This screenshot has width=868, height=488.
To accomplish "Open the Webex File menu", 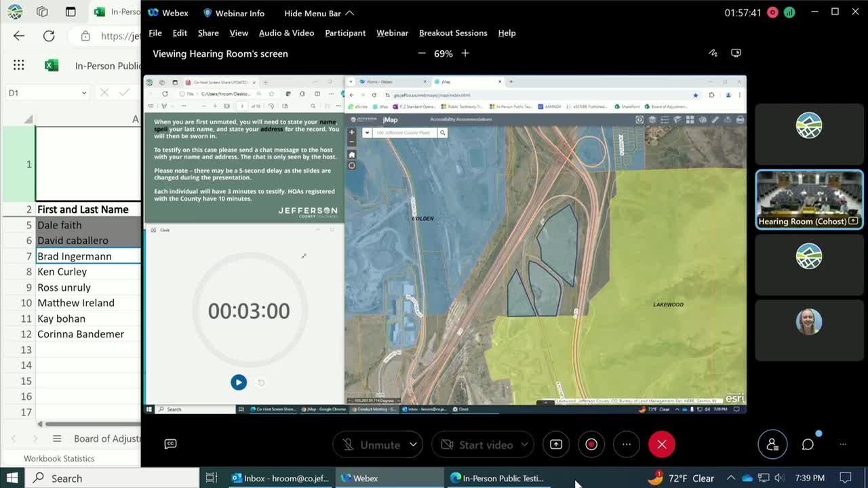I will tap(155, 33).
